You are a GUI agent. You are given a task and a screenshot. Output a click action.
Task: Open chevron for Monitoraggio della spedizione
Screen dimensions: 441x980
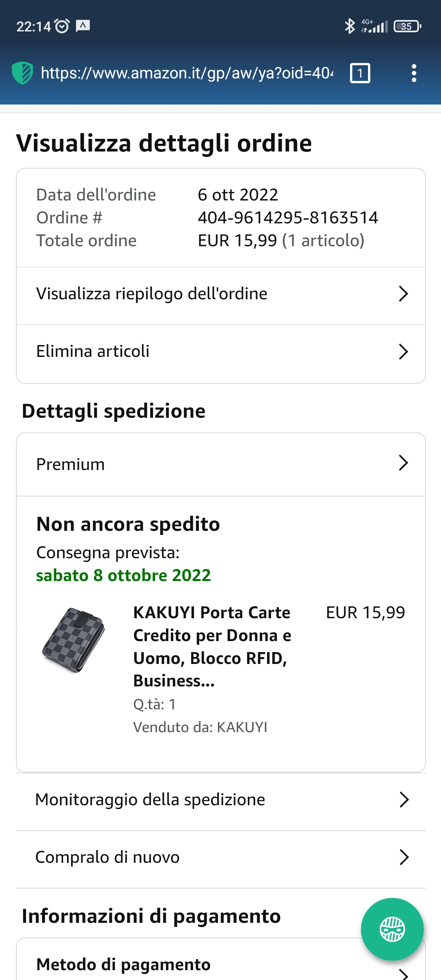point(404,800)
